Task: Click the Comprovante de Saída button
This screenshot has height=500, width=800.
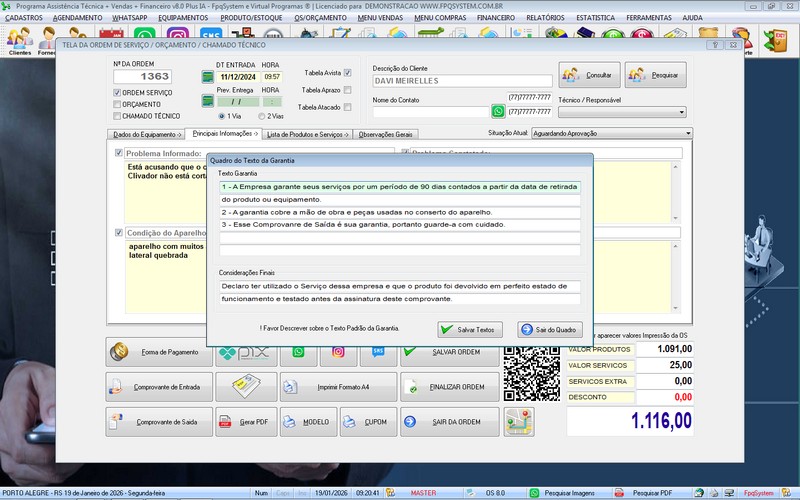Action: point(159,422)
